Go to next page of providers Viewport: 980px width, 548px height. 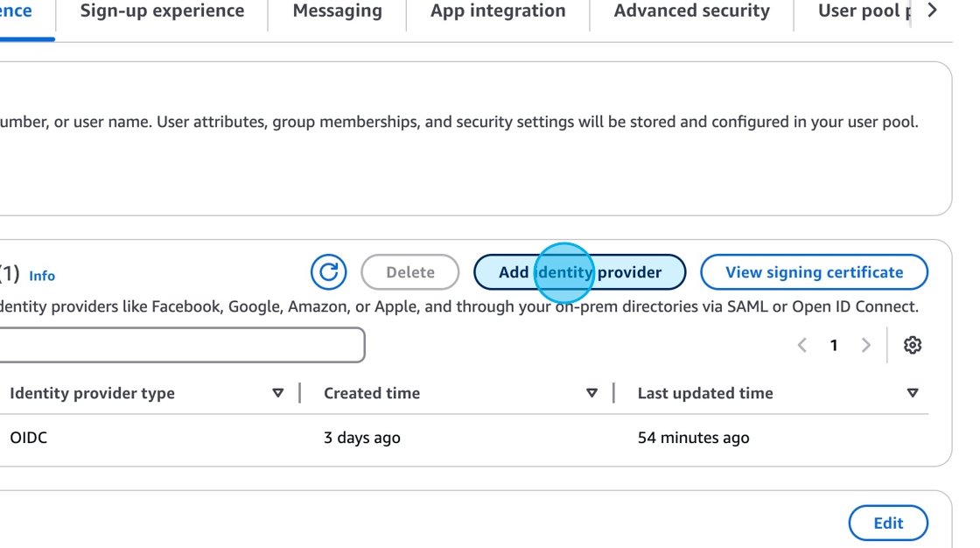[x=865, y=345]
